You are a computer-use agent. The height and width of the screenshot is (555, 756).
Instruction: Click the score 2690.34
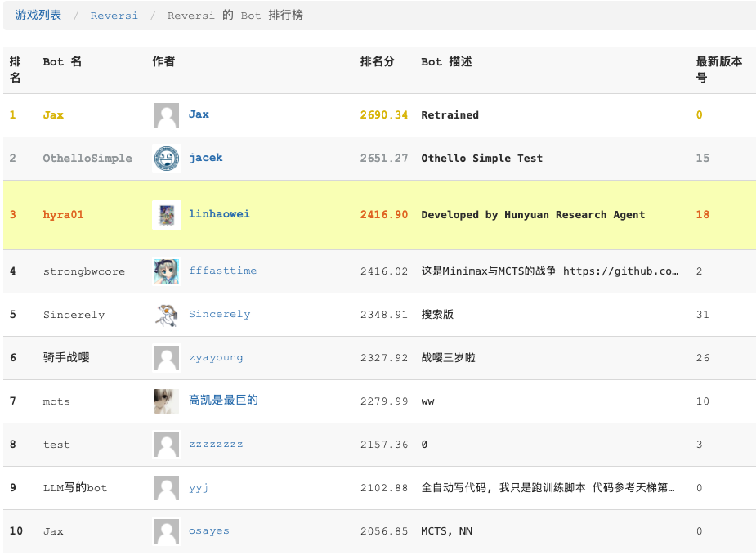click(384, 114)
